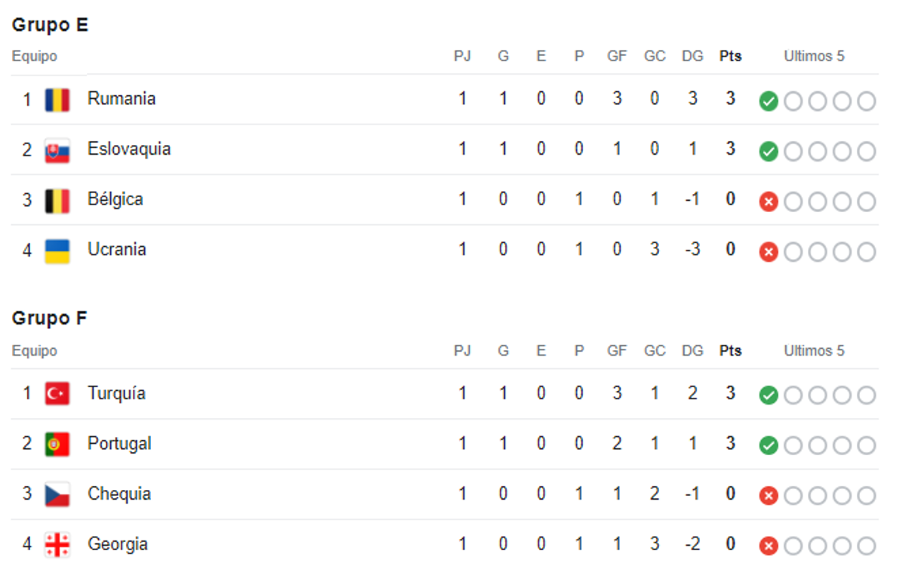
Task: Click the Belgium flag icon
Action: pos(57,201)
